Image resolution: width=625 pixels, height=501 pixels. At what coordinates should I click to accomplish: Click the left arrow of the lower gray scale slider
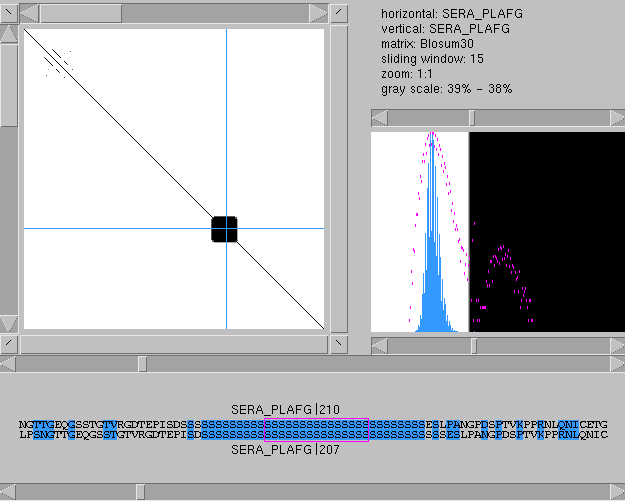(x=380, y=346)
